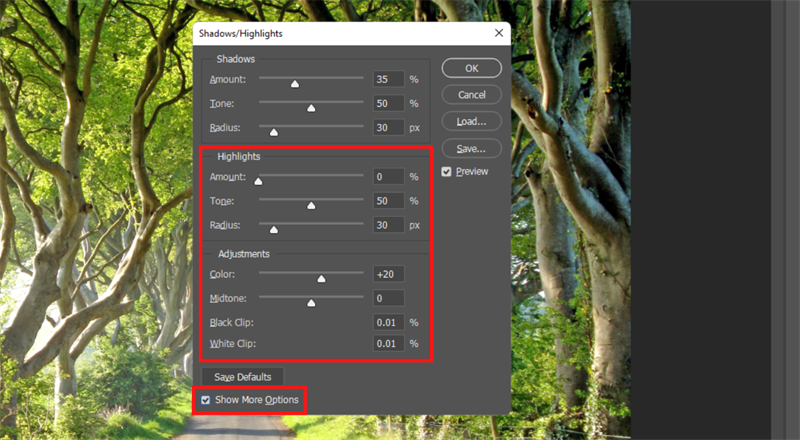Click OK to apply Shadows/Highlights
This screenshot has width=800, height=440.
(471, 68)
